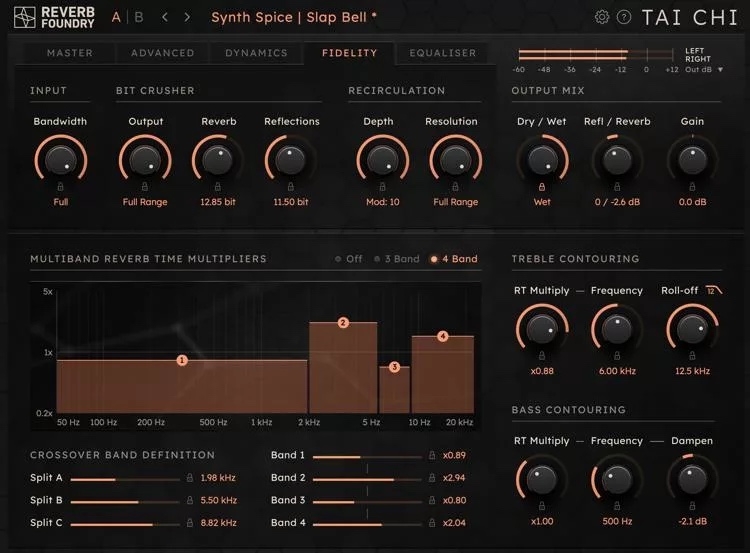Select the A preset slot

coord(116,17)
